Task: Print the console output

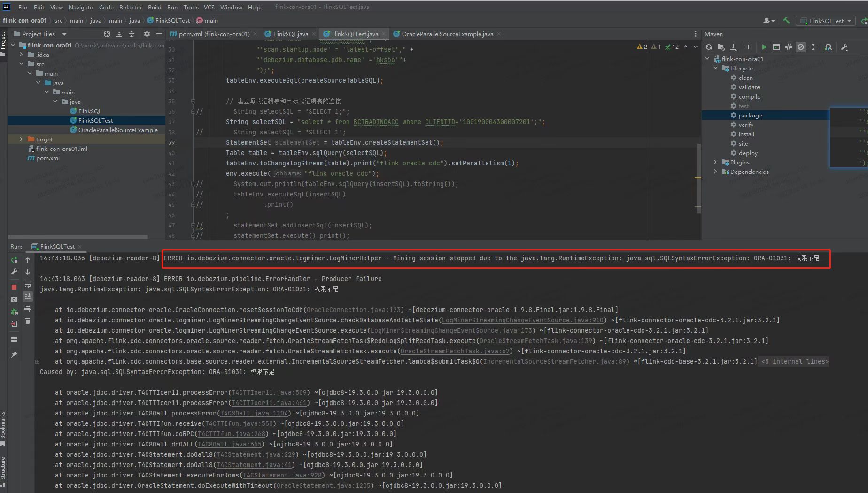Action: tap(28, 309)
